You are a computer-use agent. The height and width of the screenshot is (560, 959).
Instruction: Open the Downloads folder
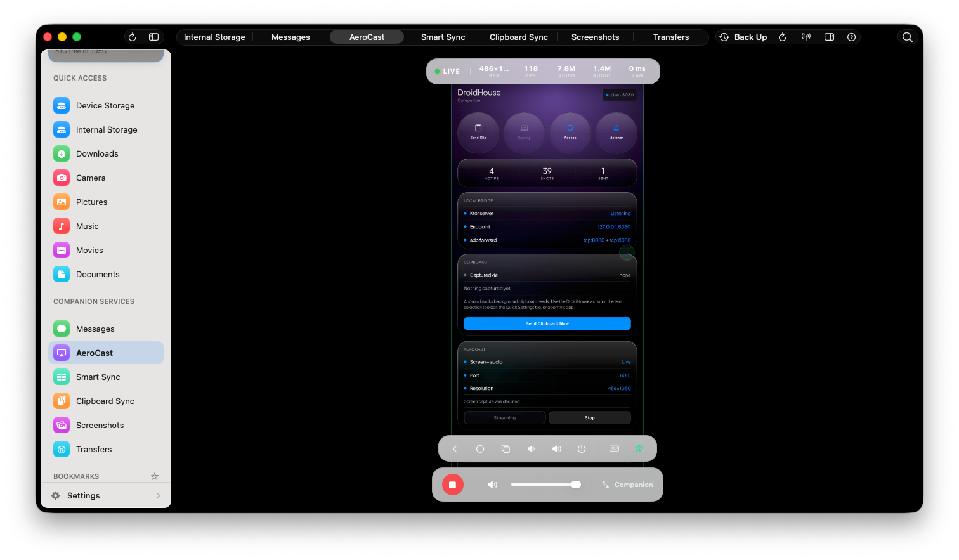point(106,154)
